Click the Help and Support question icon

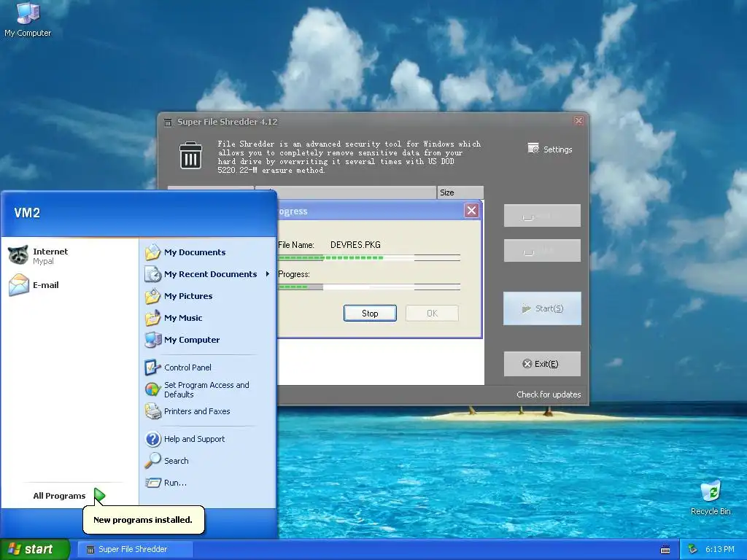[153, 438]
